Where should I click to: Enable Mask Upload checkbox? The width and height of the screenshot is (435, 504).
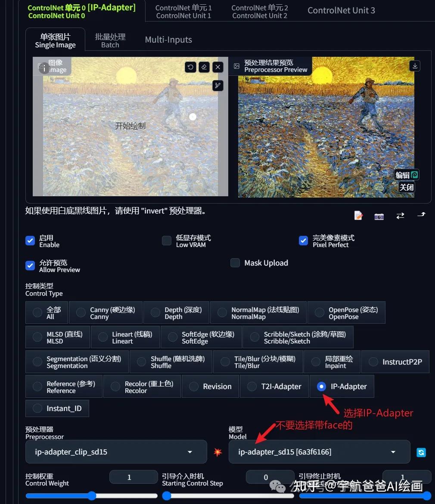235,263
